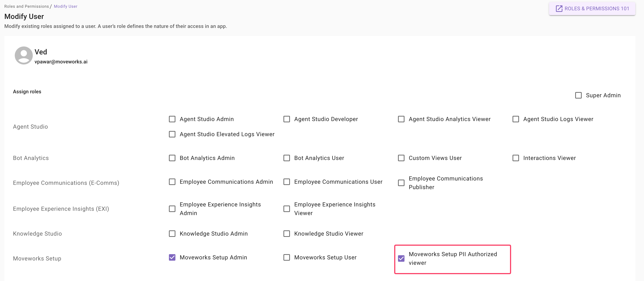The width and height of the screenshot is (644, 281).
Task: Tick the Agent Studio Developer checkbox
Action: tap(287, 119)
